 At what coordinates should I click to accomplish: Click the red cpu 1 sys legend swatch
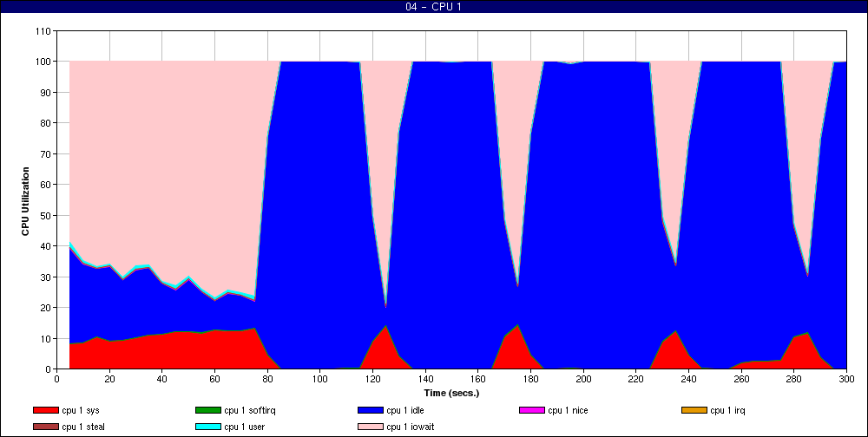tap(45, 410)
